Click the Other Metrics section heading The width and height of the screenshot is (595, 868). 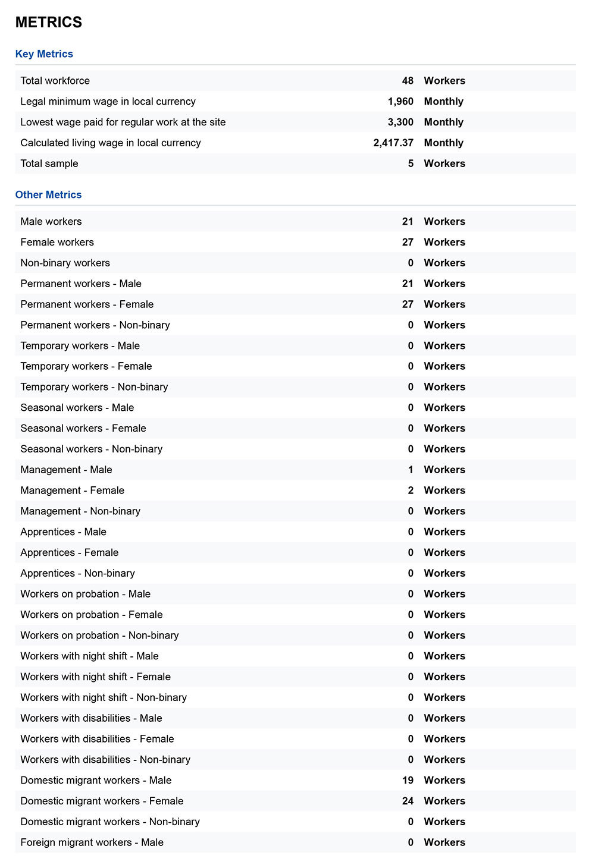point(48,195)
